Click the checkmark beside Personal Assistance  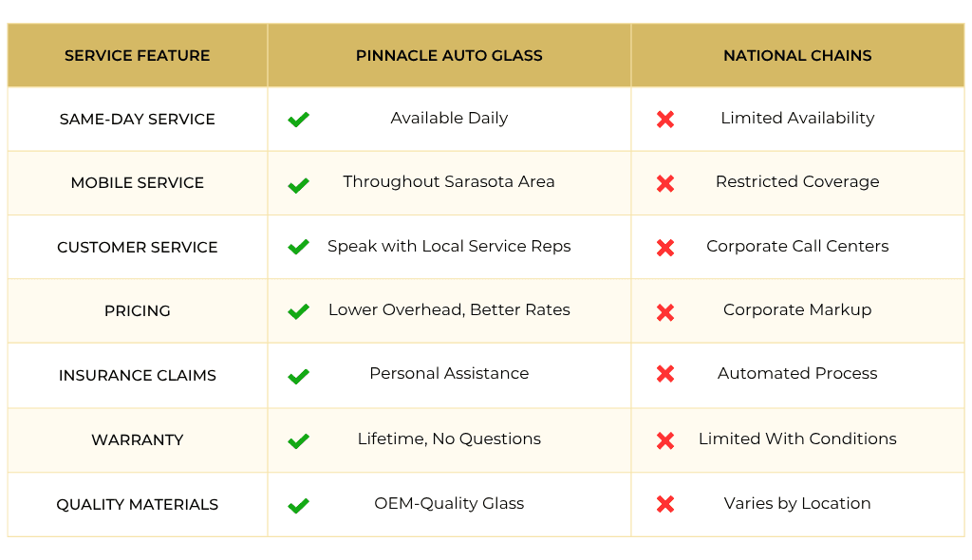[x=299, y=376]
